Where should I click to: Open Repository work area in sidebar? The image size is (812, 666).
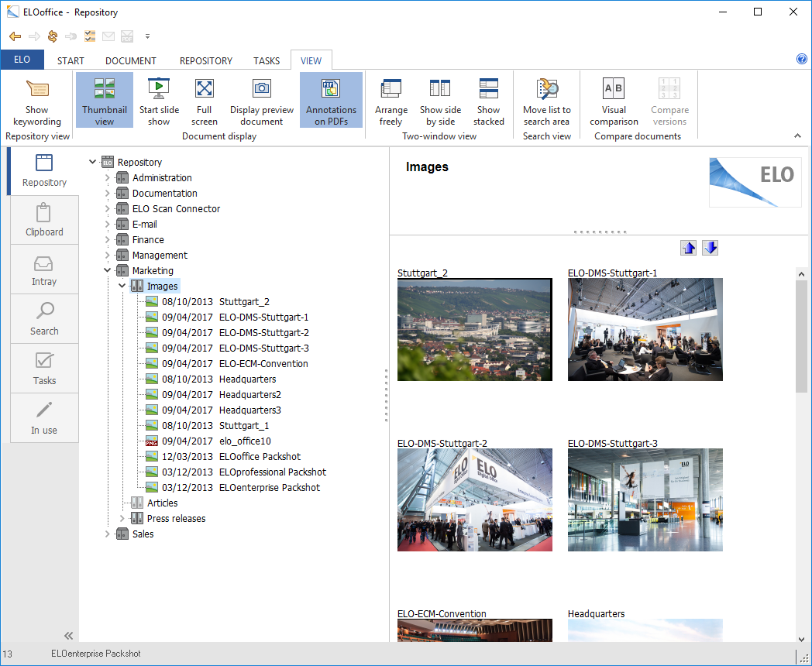click(44, 171)
